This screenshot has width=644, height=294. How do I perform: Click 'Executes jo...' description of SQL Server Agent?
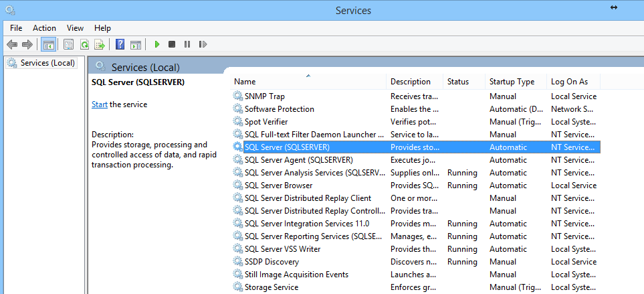413,160
